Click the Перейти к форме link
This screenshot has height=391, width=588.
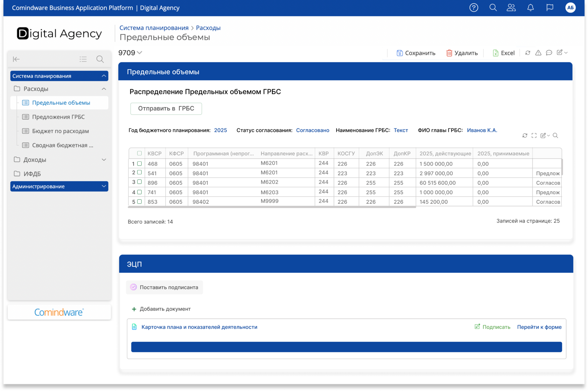coord(539,327)
